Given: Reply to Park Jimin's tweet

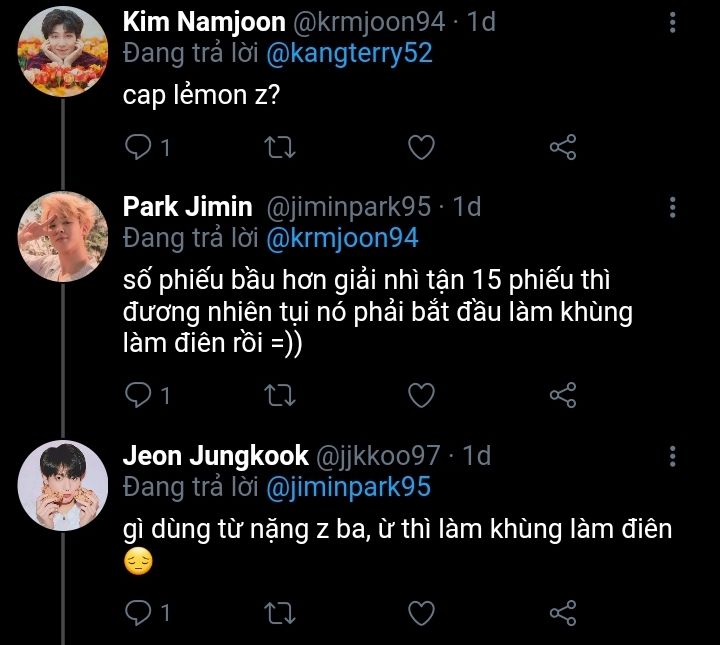Looking at the screenshot, I should click(x=137, y=394).
